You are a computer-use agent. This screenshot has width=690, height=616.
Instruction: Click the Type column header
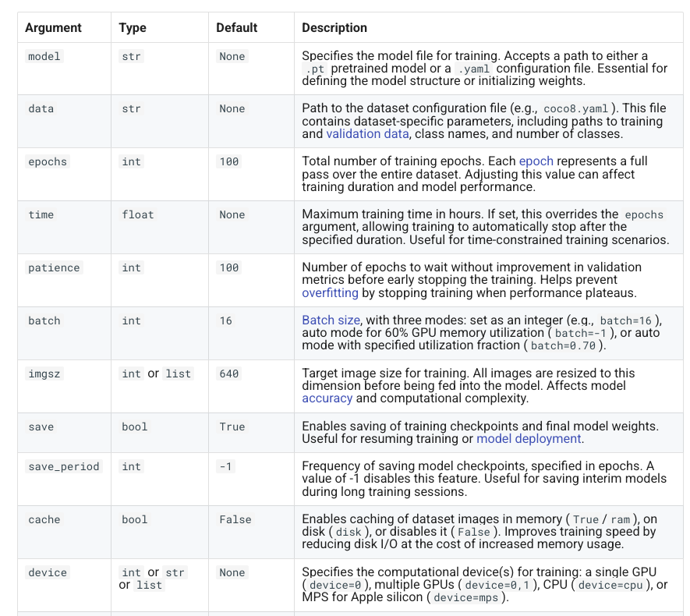[133, 28]
